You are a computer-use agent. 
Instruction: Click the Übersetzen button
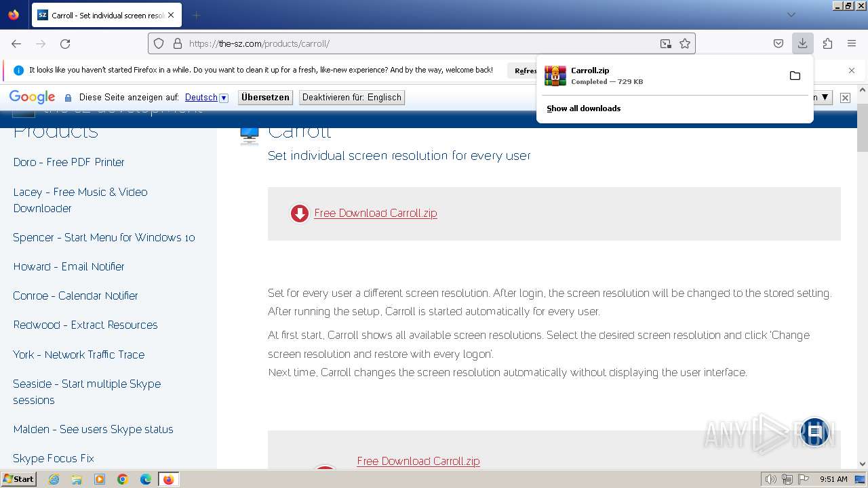click(265, 98)
